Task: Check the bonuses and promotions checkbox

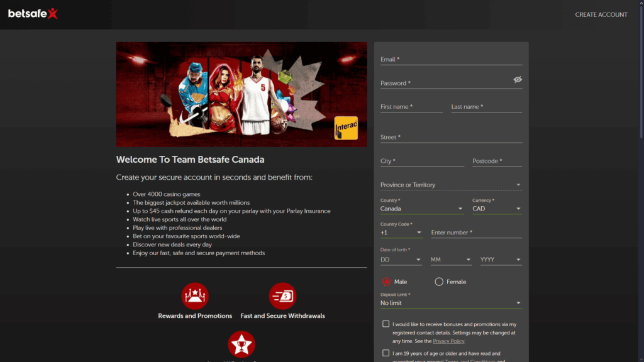Action: (386, 323)
